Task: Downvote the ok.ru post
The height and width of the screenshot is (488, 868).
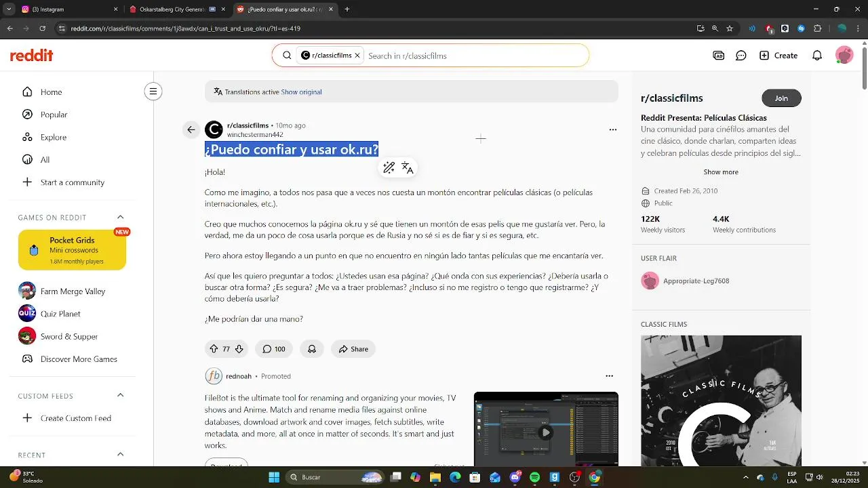Action: 239,349
